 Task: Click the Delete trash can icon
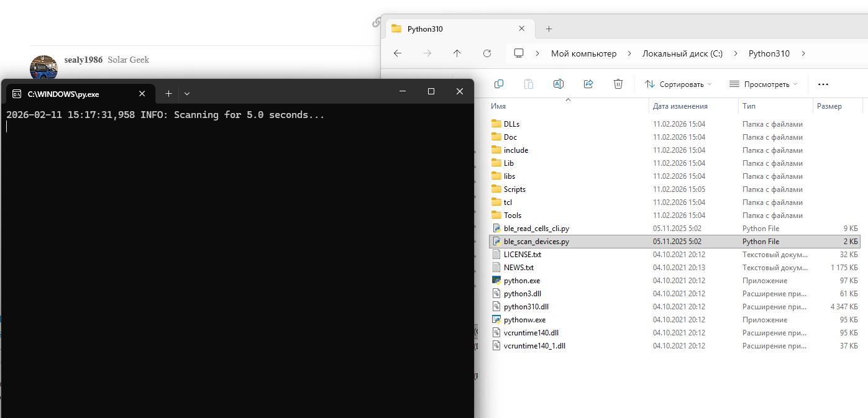pos(618,84)
